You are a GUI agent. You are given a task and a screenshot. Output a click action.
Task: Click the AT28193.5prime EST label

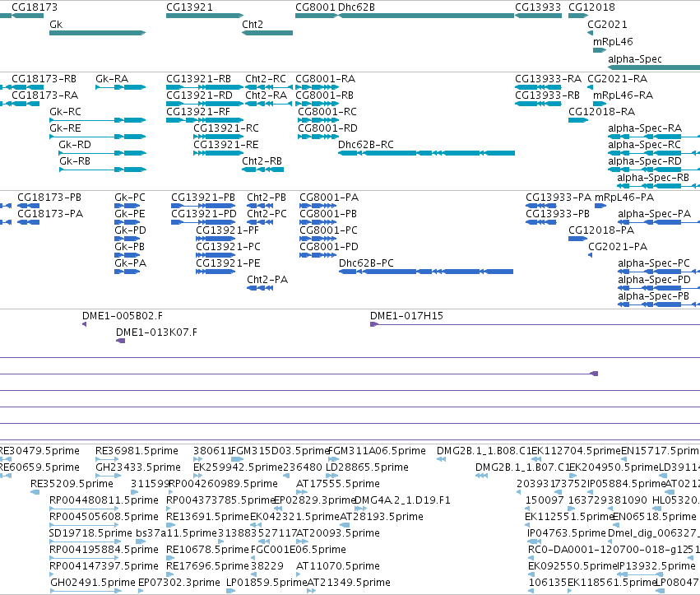click(x=382, y=517)
